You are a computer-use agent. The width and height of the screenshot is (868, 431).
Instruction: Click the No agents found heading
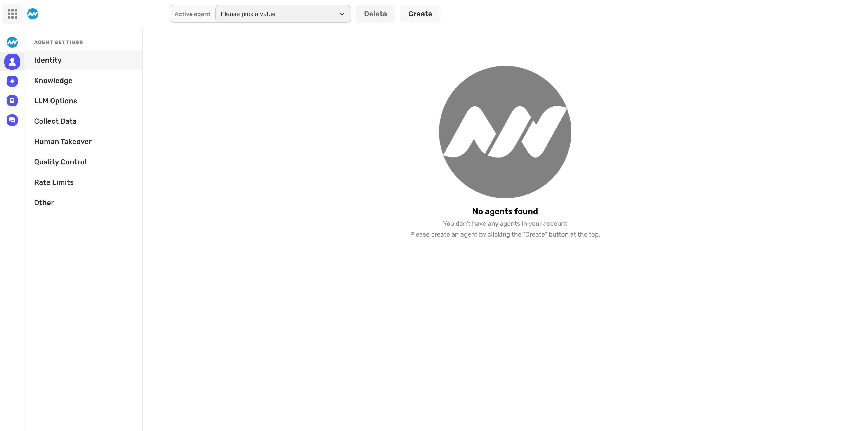(505, 212)
